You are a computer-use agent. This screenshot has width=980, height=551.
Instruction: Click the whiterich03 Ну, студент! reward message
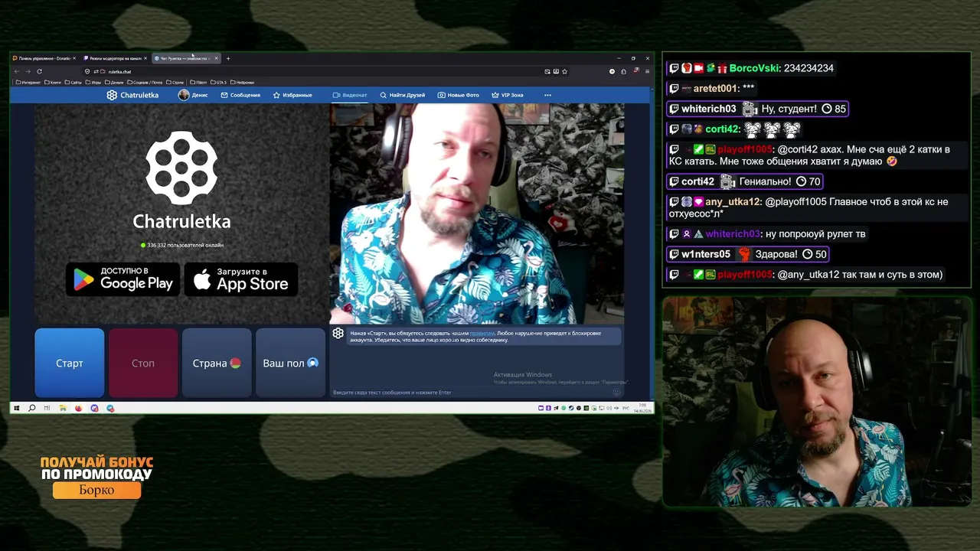(758, 109)
